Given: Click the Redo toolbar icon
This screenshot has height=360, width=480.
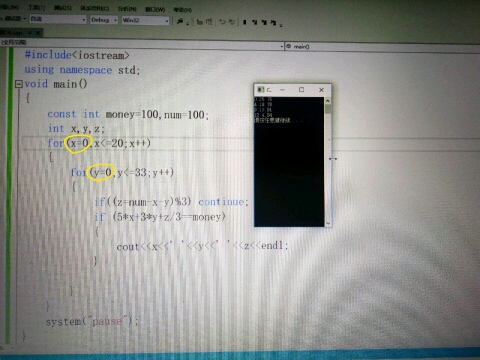Looking at the screenshot, I should click(231, 22).
